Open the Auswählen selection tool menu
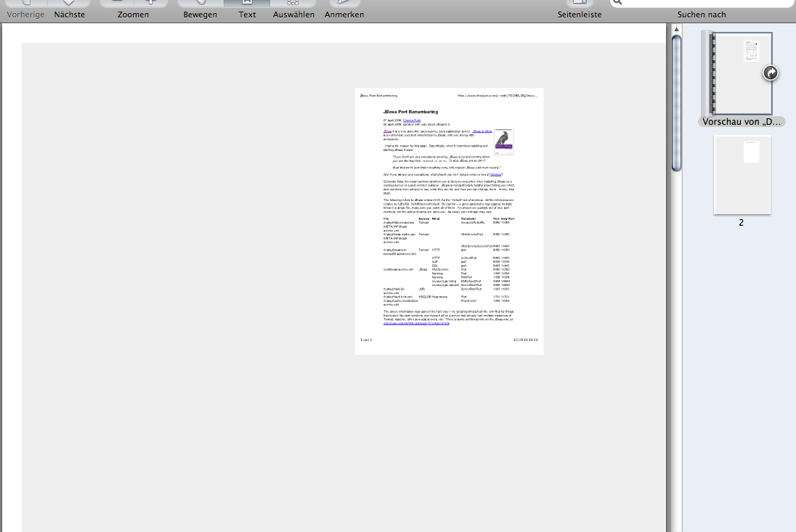The width and height of the screenshot is (796, 532). tap(293, 4)
